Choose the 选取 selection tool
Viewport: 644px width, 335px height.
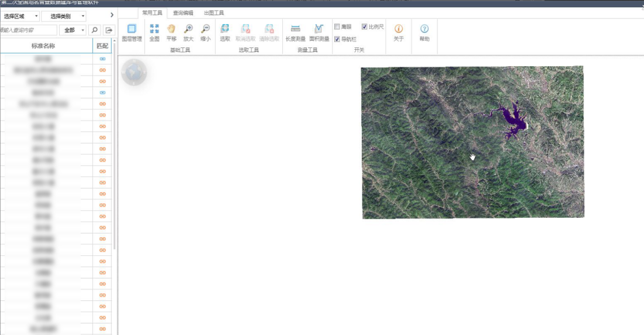(x=225, y=31)
